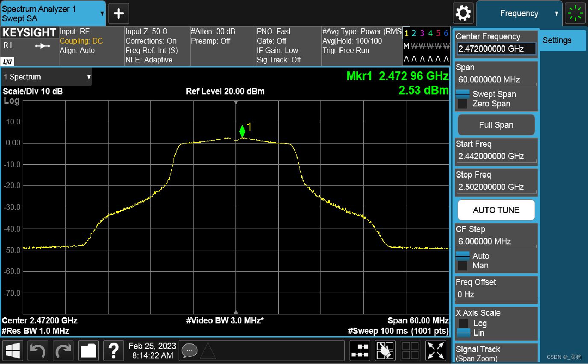Click the RF input arrow indicator
This screenshot has height=364, width=588.
pos(42,46)
